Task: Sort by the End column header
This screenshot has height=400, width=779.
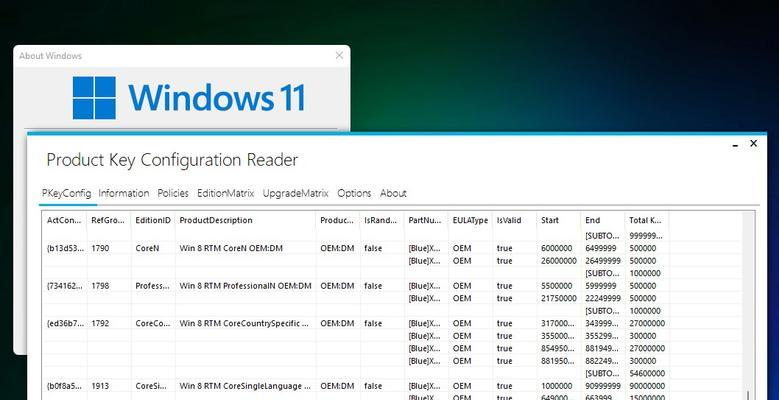Action: pyautogui.click(x=603, y=220)
